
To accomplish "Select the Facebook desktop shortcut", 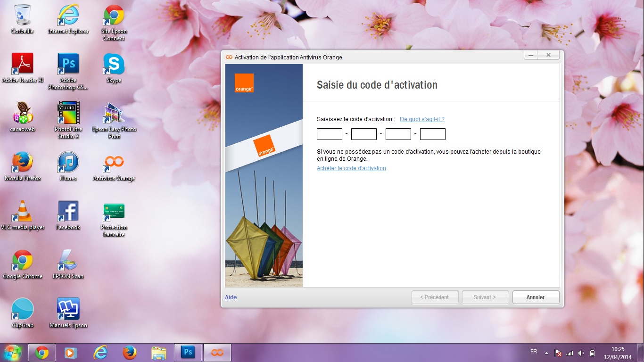I will [x=68, y=215].
